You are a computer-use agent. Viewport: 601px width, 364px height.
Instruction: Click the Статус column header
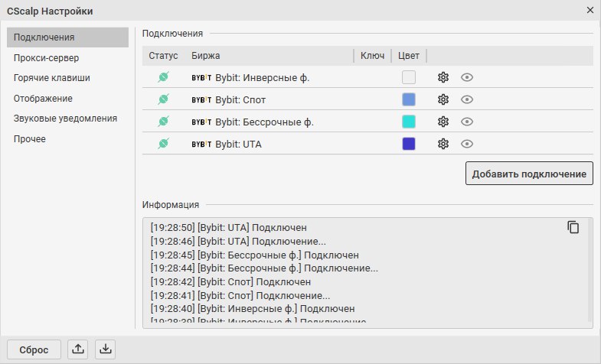(163, 56)
